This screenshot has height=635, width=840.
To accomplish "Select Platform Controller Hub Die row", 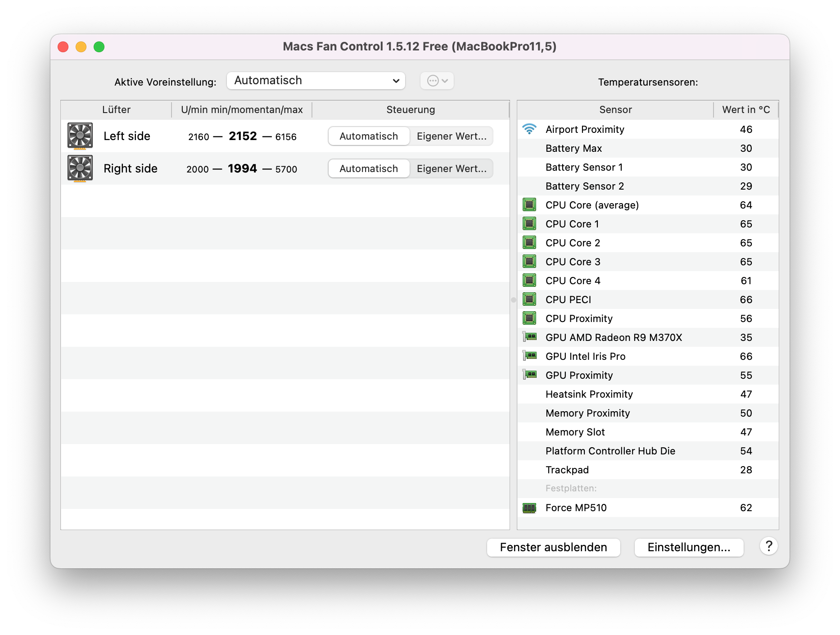I will click(x=648, y=451).
